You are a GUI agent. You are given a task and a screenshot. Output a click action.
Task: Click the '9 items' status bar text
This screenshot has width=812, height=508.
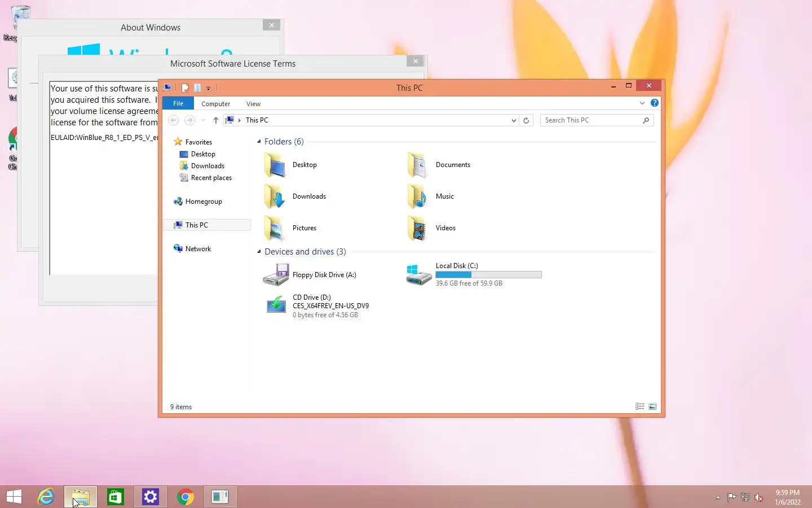click(x=181, y=407)
